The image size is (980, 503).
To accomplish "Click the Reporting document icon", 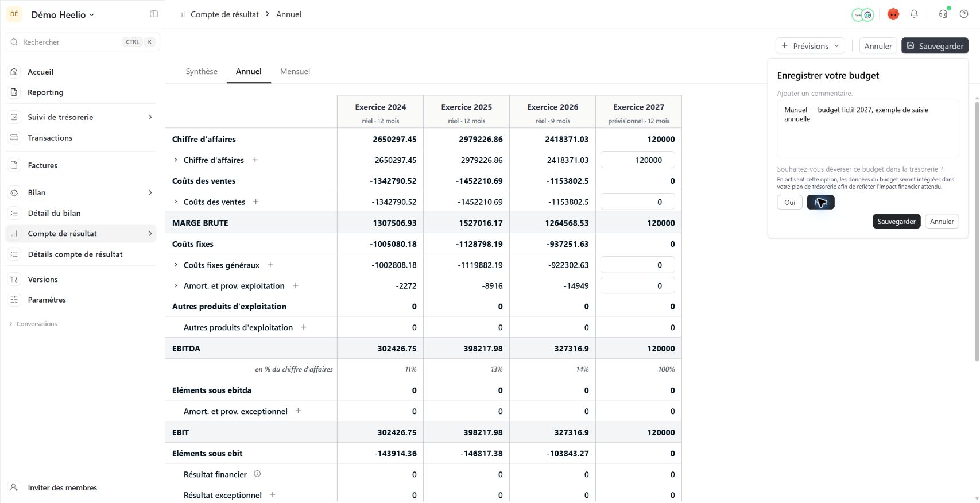I will pos(14,92).
